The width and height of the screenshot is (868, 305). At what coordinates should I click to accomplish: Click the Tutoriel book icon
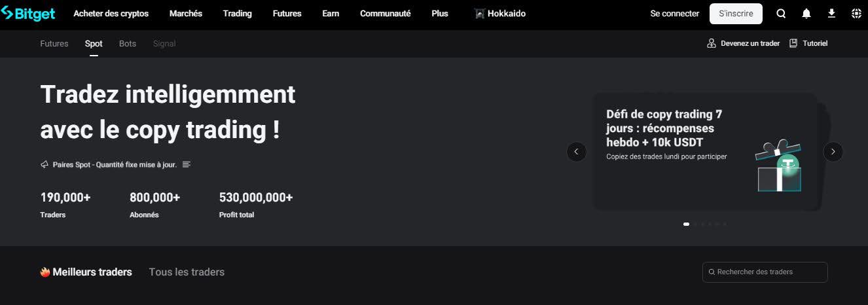tap(793, 43)
